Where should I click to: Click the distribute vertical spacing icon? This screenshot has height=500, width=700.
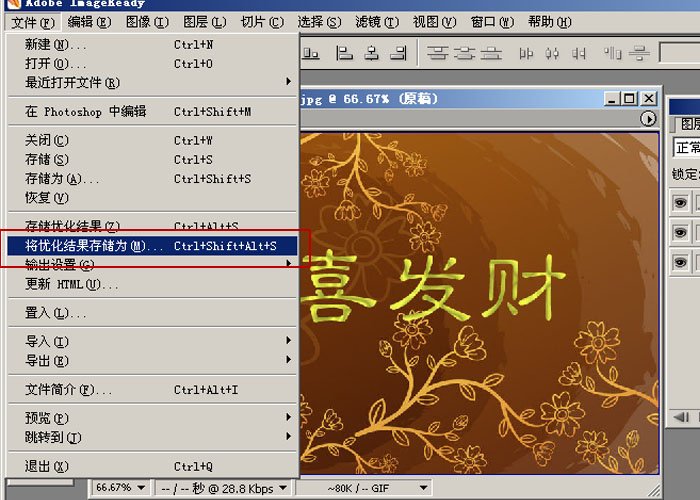(639, 54)
